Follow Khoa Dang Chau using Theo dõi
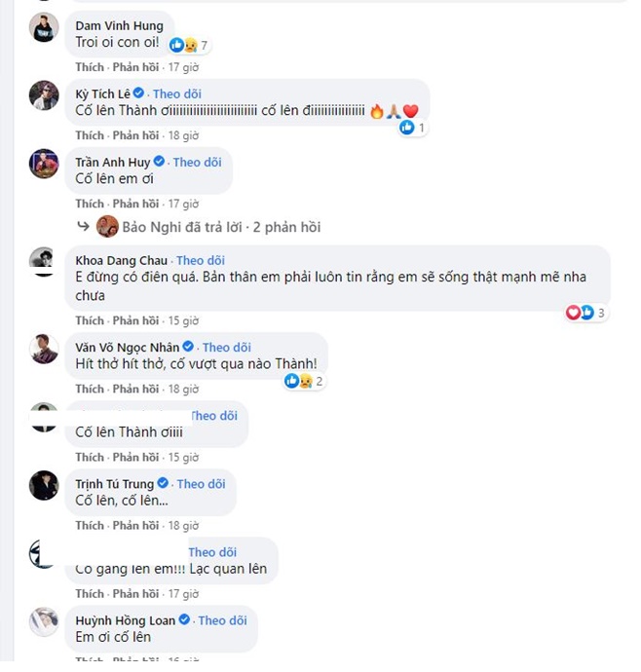Viewport: 641px width, 672px height. [201, 260]
